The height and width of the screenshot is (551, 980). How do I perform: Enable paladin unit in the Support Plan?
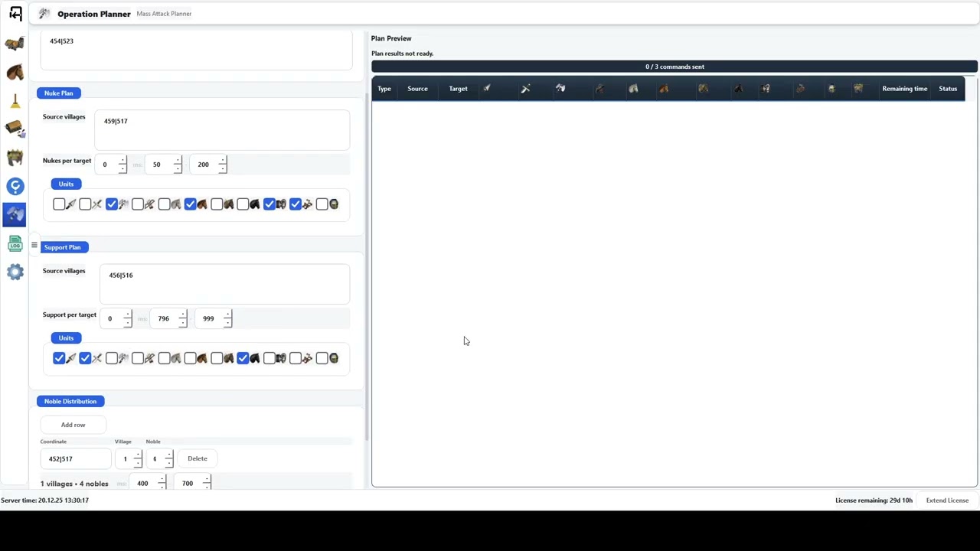click(x=322, y=357)
